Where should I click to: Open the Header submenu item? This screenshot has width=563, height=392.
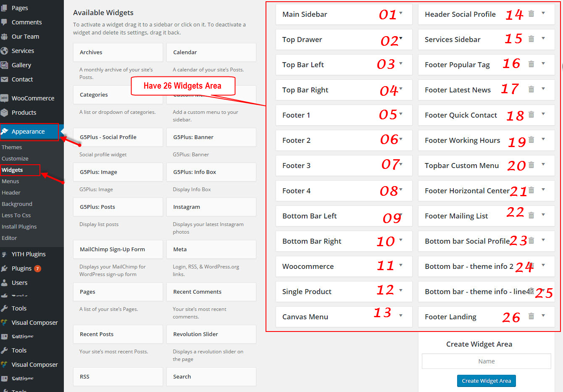(11, 192)
